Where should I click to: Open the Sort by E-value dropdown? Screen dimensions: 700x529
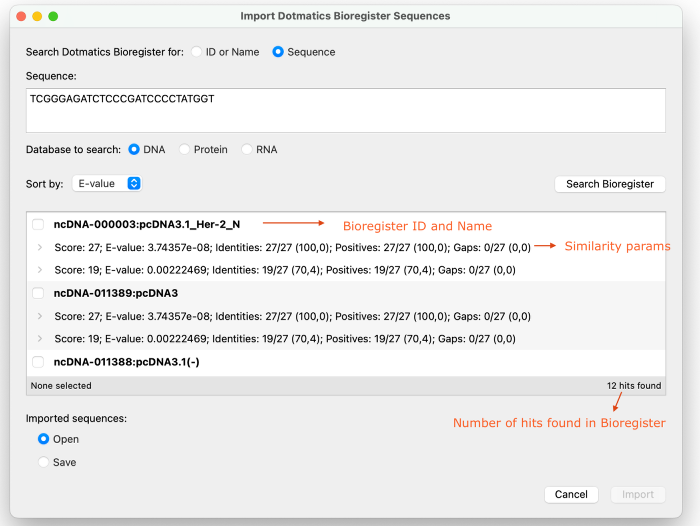coord(107,183)
